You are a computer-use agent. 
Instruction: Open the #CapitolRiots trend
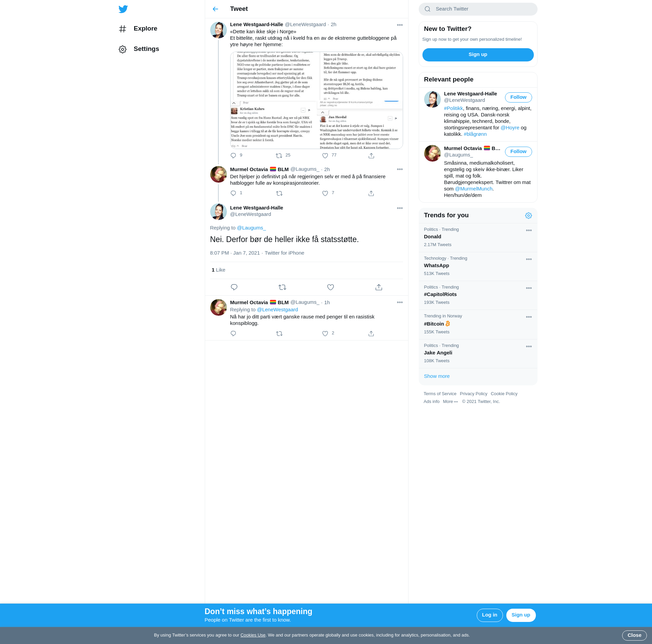[x=478, y=295]
